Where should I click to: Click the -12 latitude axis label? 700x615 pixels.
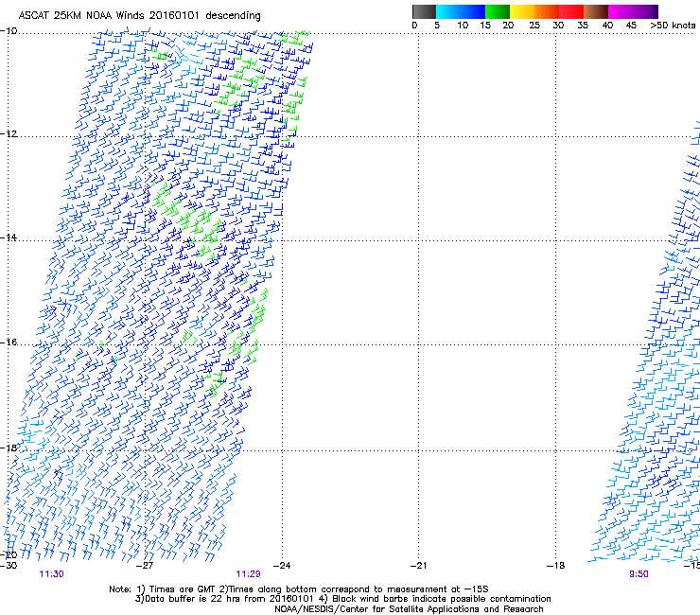click(9, 134)
